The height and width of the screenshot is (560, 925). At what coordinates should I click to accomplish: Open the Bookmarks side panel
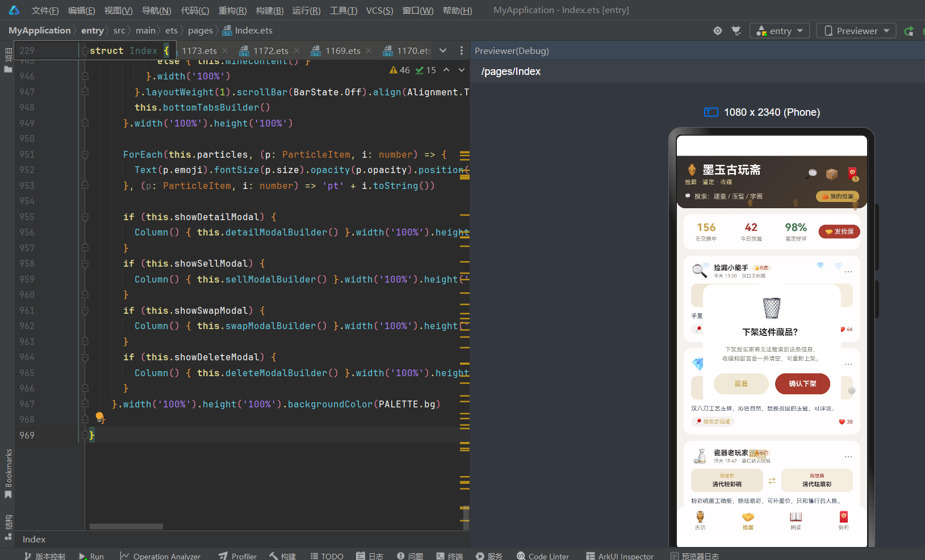pyautogui.click(x=8, y=474)
